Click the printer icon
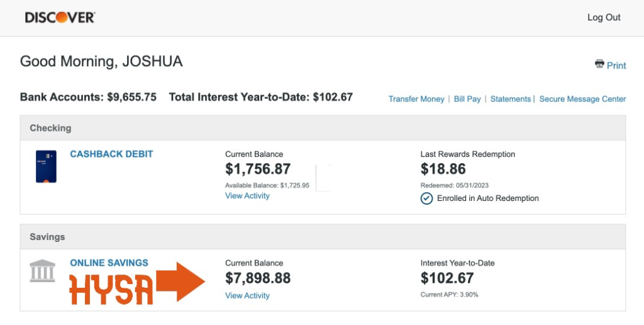Viewport: 644px width, 325px height. point(599,64)
